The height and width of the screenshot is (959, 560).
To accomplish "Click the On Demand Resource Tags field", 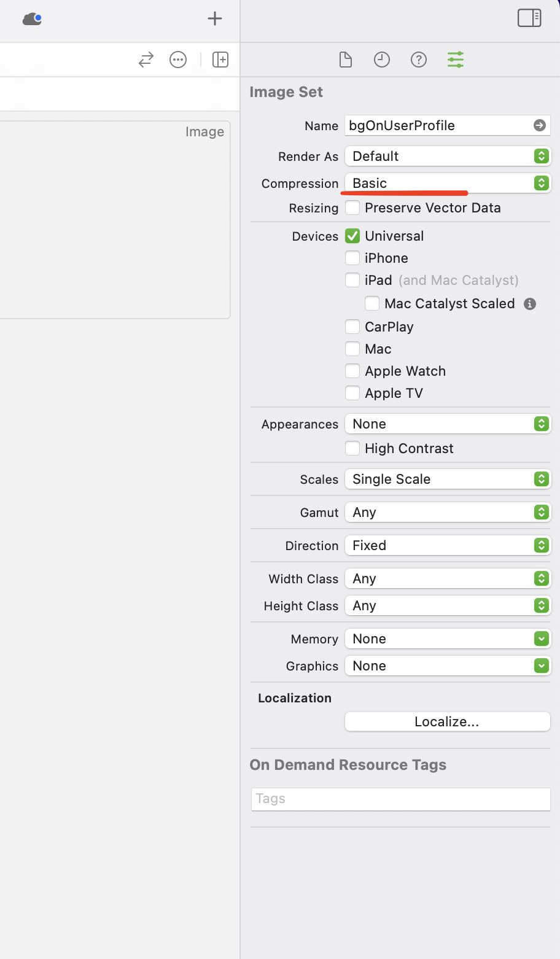I will point(400,799).
